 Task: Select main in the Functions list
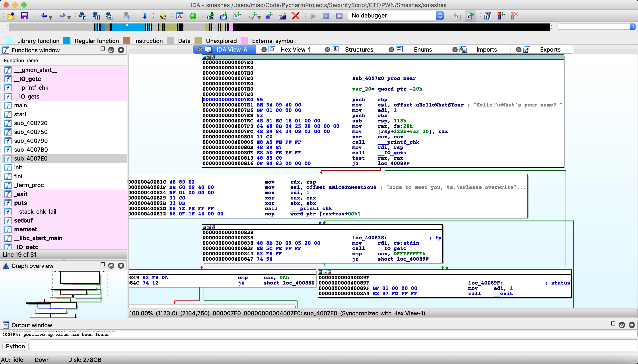coord(20,105)
